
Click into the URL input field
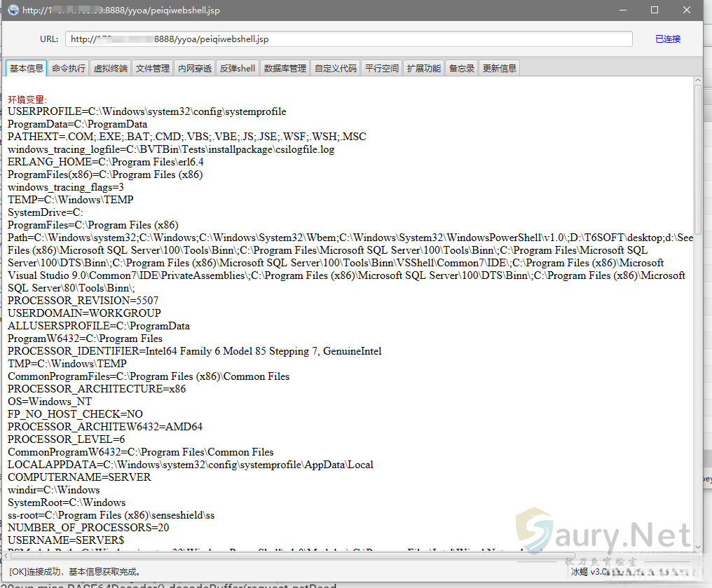(x=348, y=39)
